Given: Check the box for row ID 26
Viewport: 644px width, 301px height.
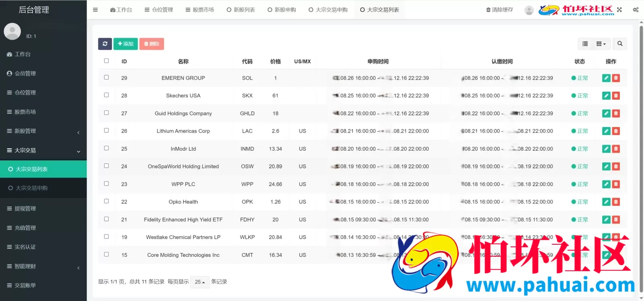Looking at the screenshot, I should point(106,130).
